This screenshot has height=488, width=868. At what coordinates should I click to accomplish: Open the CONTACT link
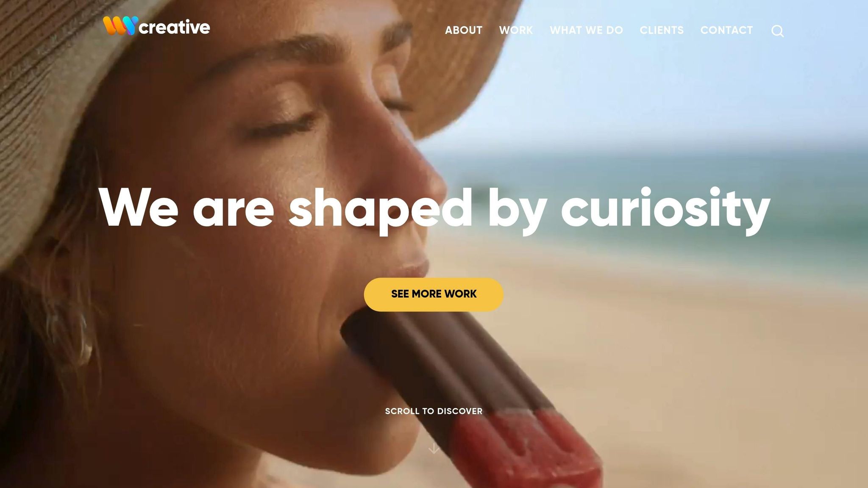[x=726, y=30]
